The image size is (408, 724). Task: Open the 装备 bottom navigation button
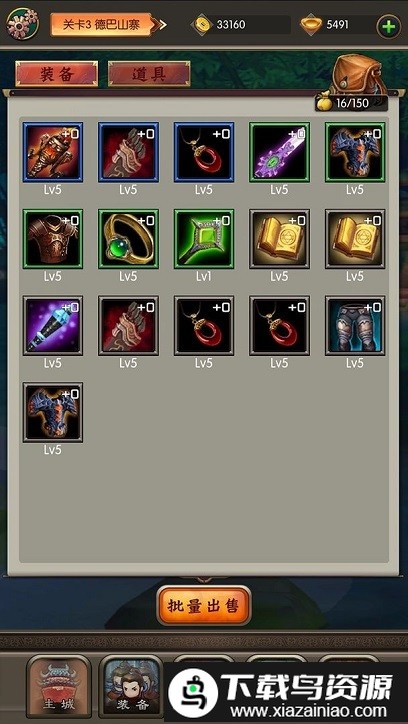click(x=131, y=686)
